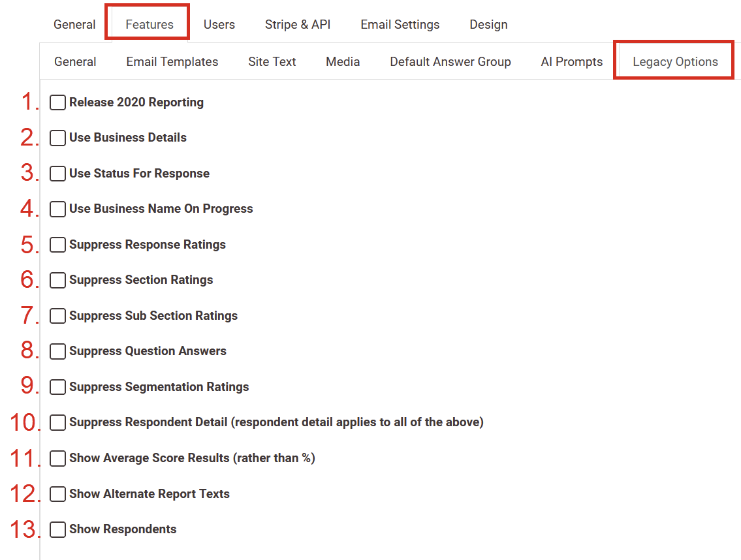Enable Use Business Name On Progress
The width and height of the screenshot is (741, 560).
click(58, 209)
